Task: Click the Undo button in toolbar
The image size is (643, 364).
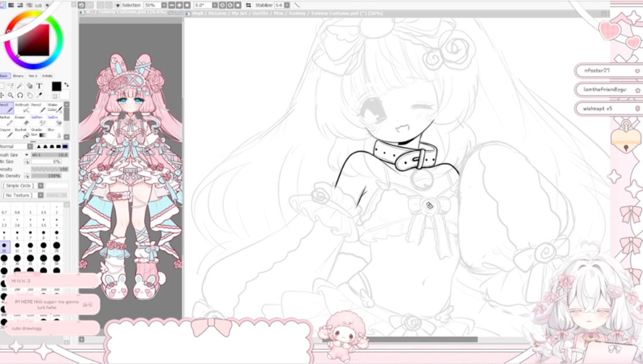Action: coord(81,5)
